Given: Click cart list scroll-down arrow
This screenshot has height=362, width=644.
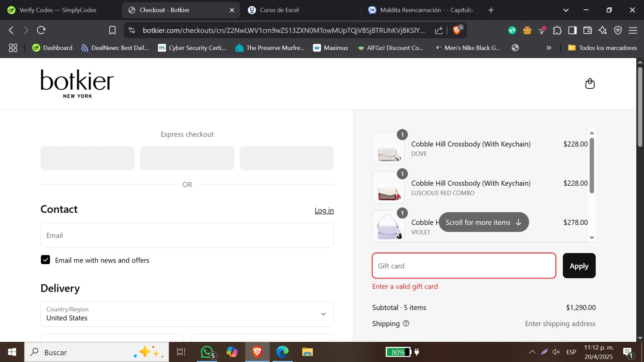Looking at the screenshot, I should point(592,238).
